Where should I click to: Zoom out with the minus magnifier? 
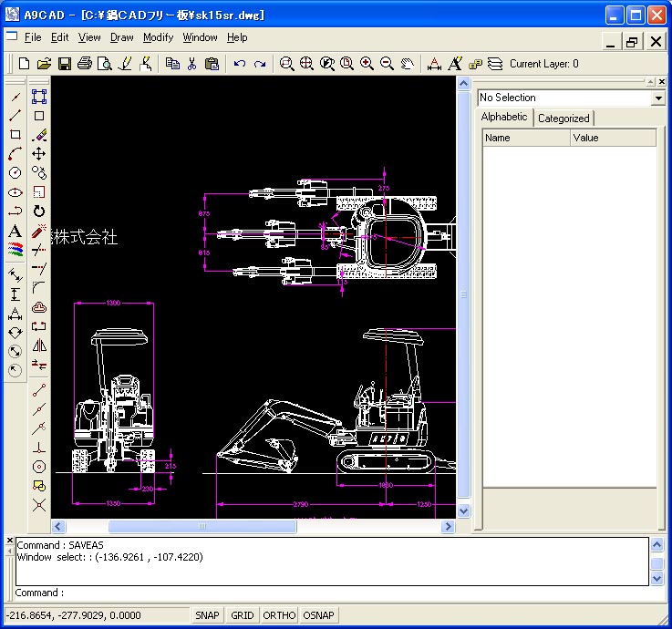[x=387, y=64]
